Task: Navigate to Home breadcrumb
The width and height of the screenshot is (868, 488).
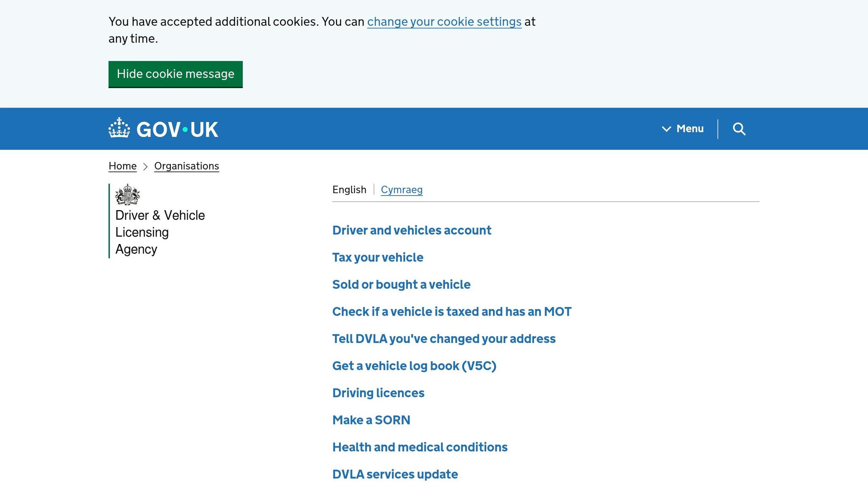Action: click(122, 166)
